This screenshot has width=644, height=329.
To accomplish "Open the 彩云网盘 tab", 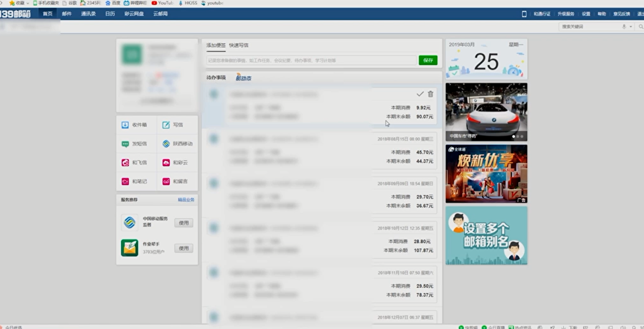I will click(x=134, y=14).
